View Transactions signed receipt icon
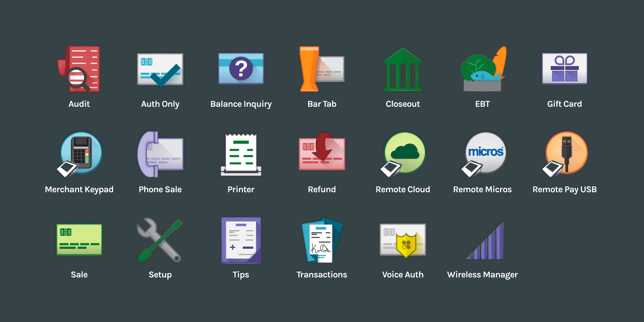644x322 pixels. pos(322,240)
